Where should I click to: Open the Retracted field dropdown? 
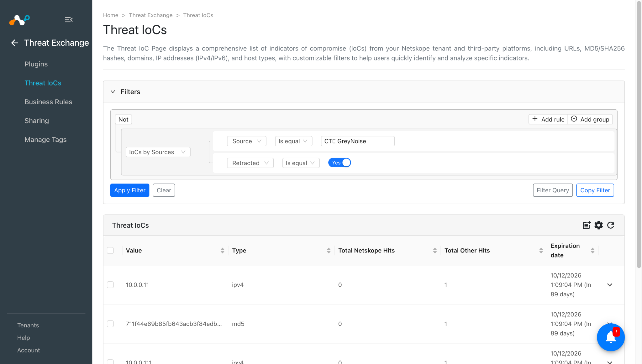coord(250,163)
